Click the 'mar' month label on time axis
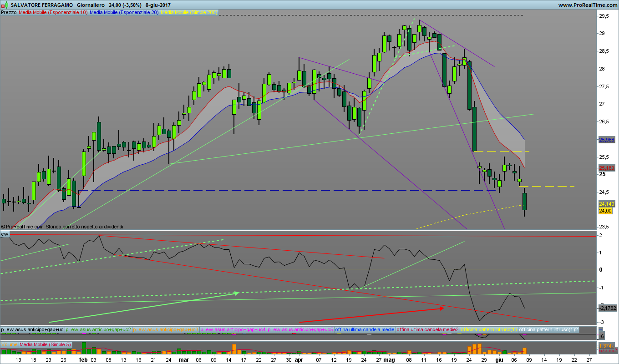The width and height of the screenshot is (619, 364). [183, 359]
